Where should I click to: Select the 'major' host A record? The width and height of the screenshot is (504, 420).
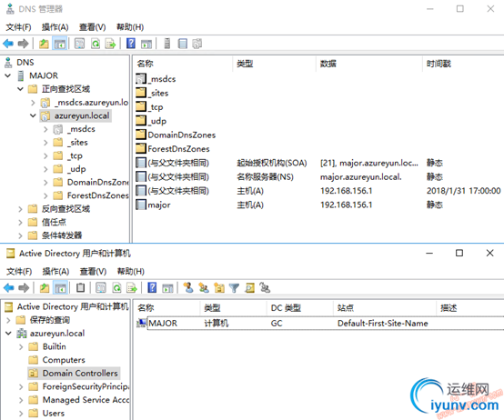(x=318, y=205)
